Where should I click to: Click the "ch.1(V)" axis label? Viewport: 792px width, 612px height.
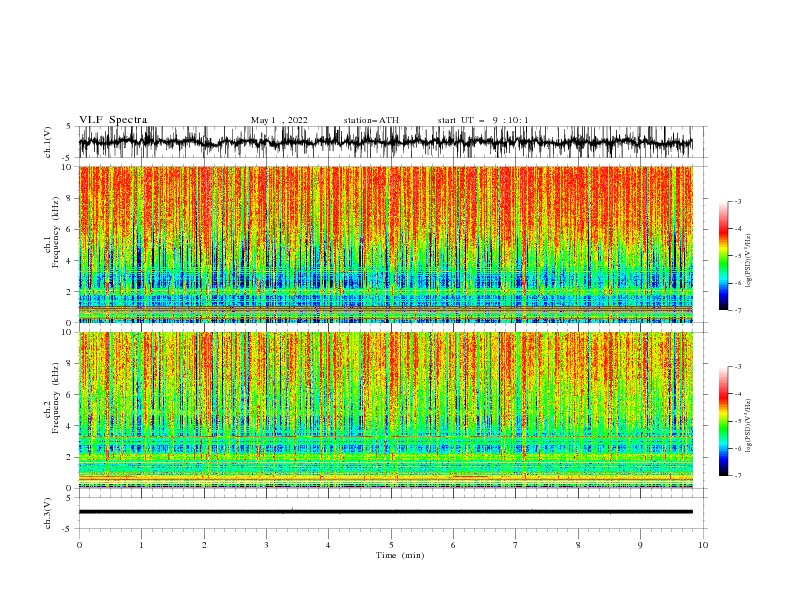[48, 142]
